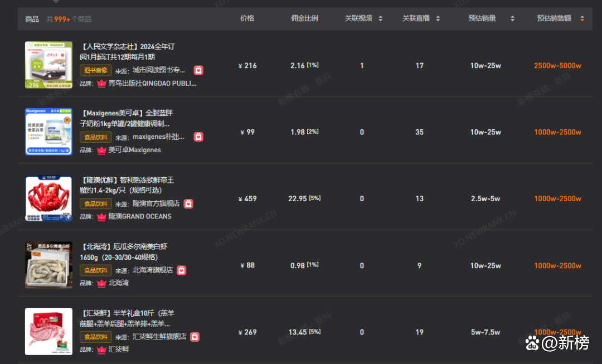Open brand 隆澳GRAND OCEANS
602x364 pixels.
point(140,216)
